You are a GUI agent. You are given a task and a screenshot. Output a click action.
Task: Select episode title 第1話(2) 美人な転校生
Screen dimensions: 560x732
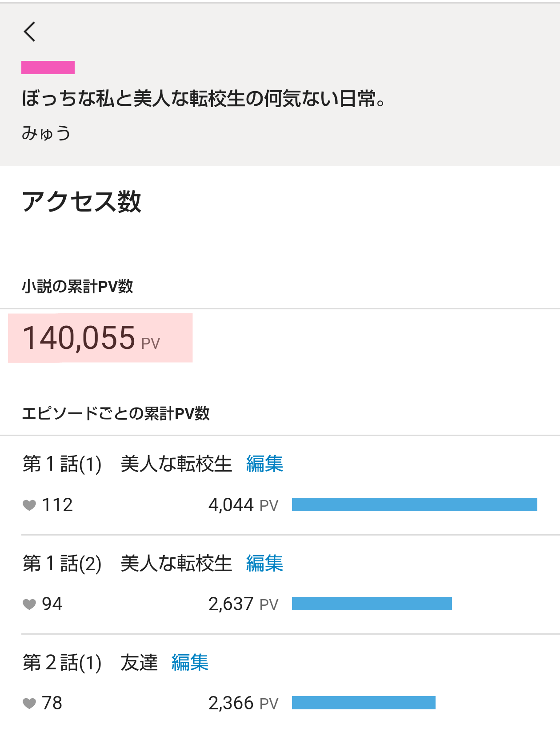pos(127,564)
